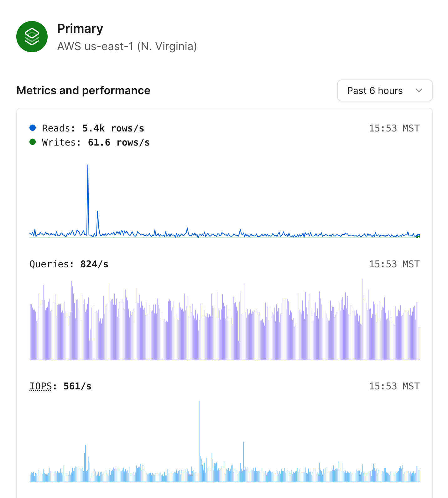This screenshot has height=498, width=448.
Task: Click the tall spike in the Reads chart
Action: [88, 175]
